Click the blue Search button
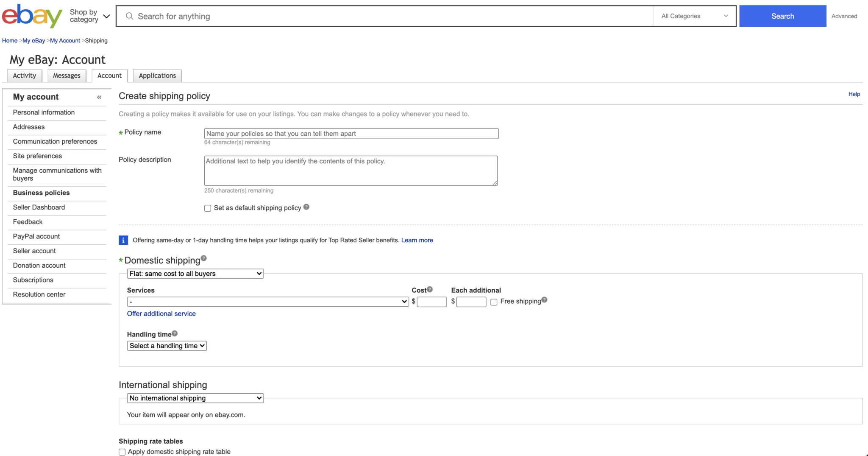 [x=782, y=16]
